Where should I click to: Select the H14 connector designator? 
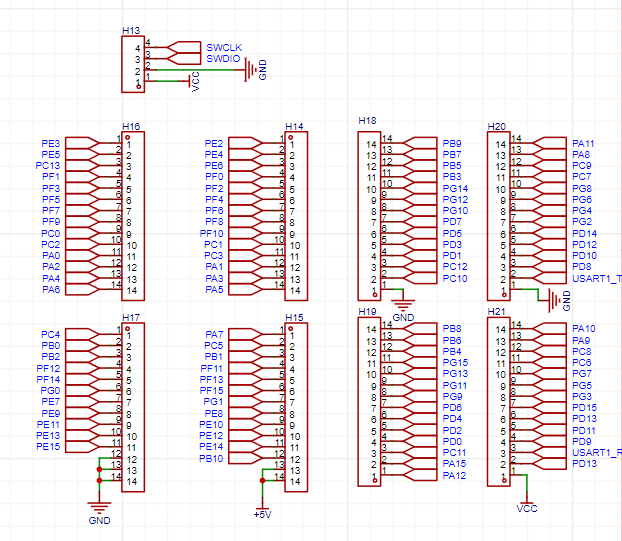click(294, 127)
